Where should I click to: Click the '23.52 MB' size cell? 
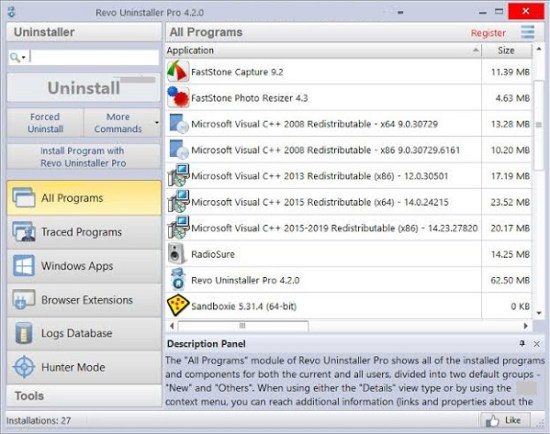click(510, 202)
